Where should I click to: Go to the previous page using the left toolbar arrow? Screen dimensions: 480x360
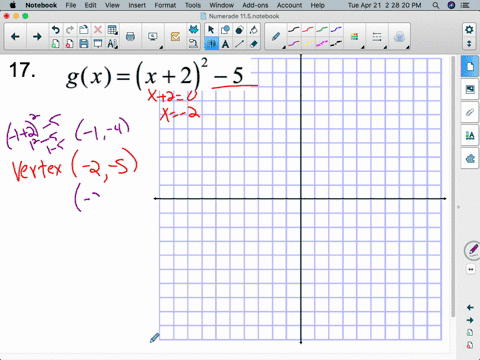point(15,37)
